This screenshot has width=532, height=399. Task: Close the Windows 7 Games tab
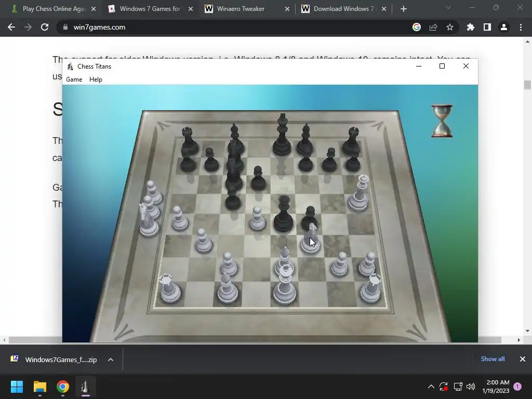click(x=191, y=9)
